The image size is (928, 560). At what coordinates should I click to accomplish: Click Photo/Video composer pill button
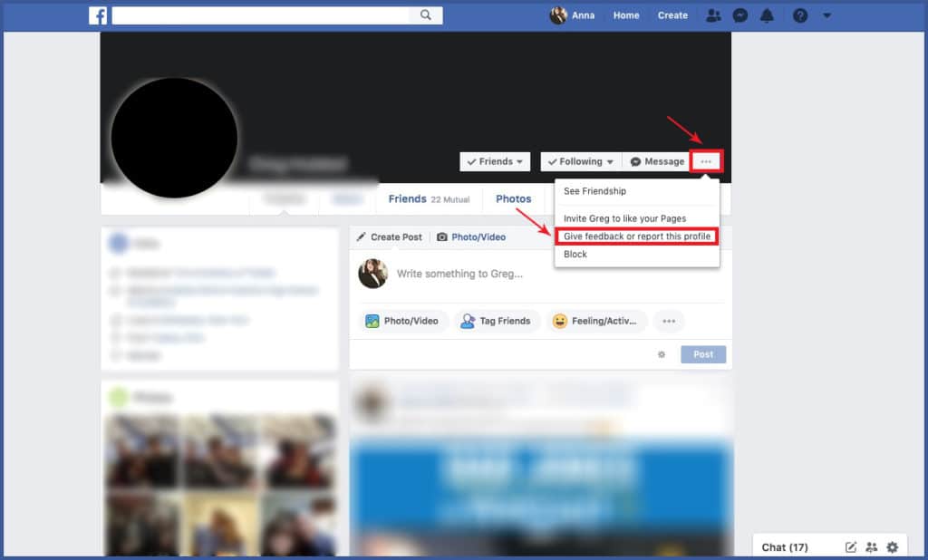[x=403, y=321]
